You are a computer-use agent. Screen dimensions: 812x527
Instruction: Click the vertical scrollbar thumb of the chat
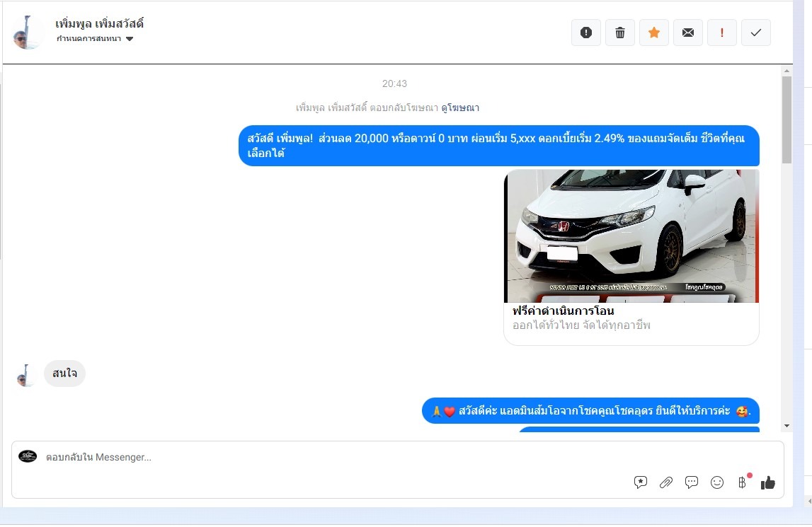click(x=787, y=120)
